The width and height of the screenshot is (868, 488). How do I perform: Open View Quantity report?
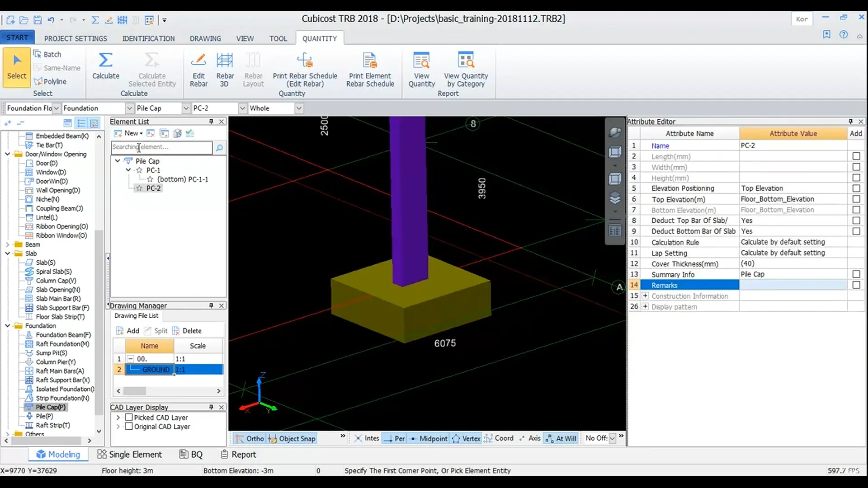(421, 60)
